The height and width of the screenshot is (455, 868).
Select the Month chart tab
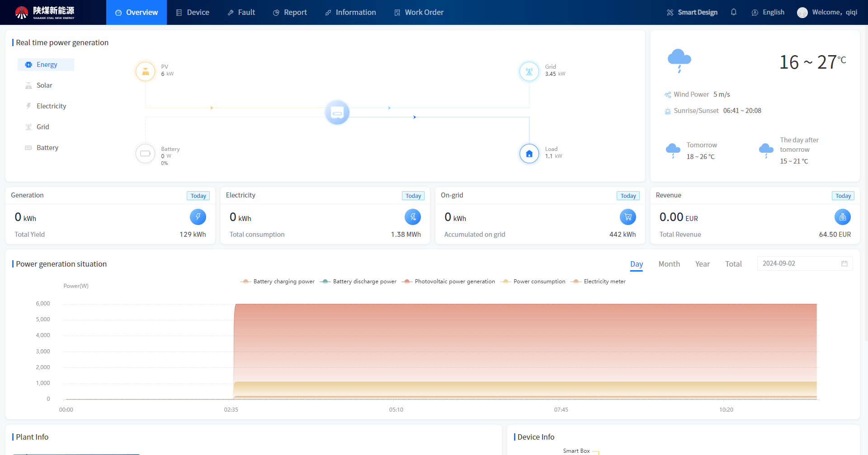pos(669,264)
